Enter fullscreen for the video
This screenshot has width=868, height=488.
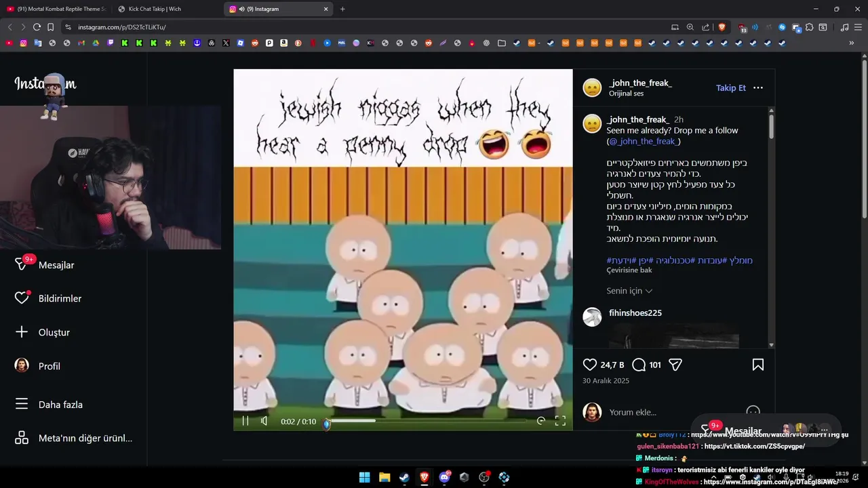(x=560, y=421)
